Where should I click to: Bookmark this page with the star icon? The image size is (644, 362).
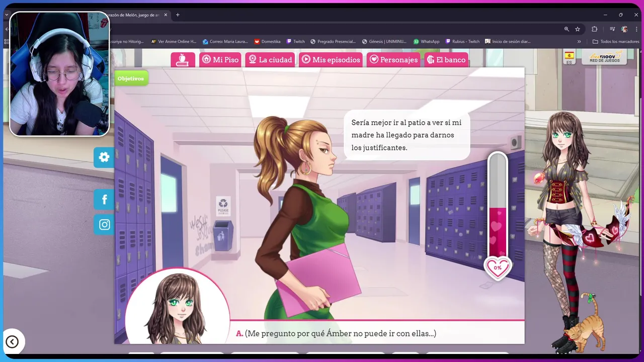[x=578, y=29]
